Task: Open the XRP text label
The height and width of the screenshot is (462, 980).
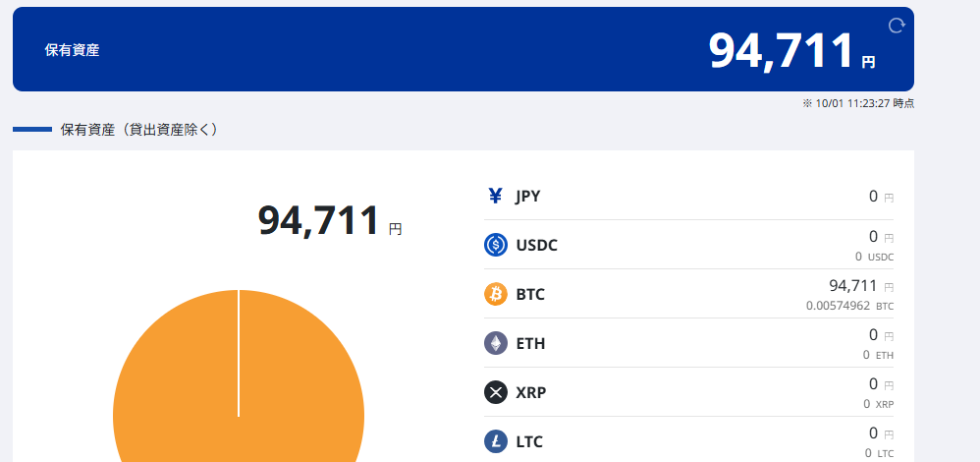Action: click(531, 392)
